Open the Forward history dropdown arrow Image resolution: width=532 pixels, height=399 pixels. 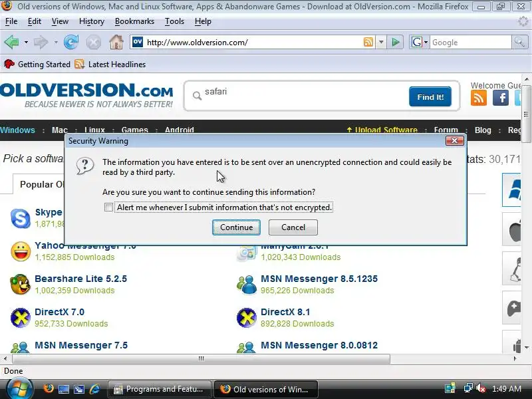pos(56,43)
